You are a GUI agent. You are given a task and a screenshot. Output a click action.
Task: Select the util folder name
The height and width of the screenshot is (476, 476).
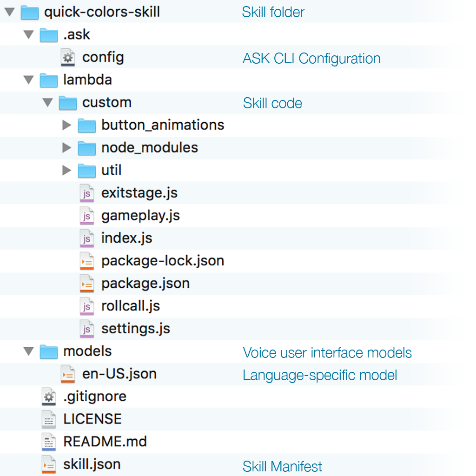pyautogui.click(x=112, y=170)
